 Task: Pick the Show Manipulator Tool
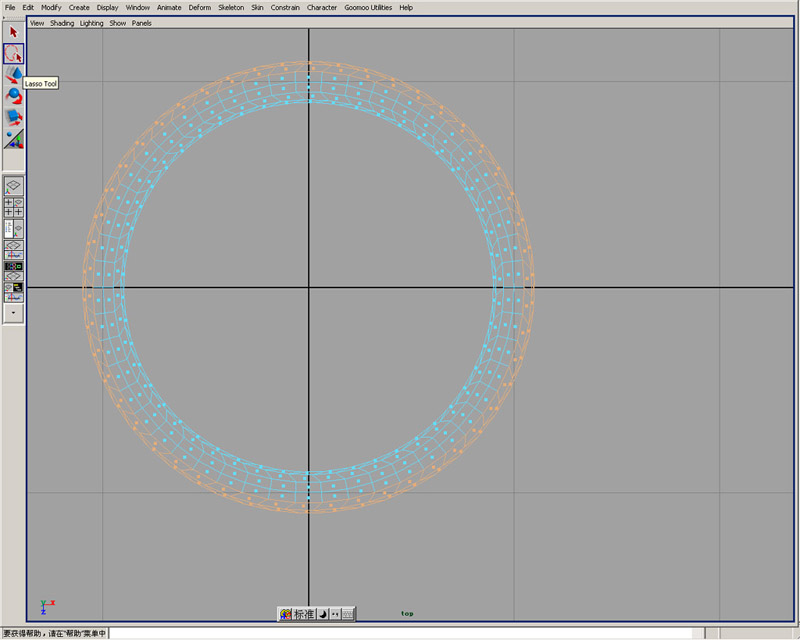pos(13,139)
